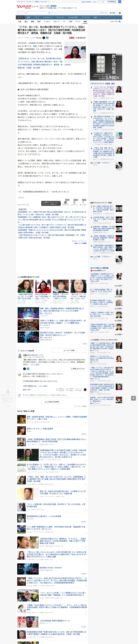
Task: Select the トップ tab
Action: (x=20, y=17)
